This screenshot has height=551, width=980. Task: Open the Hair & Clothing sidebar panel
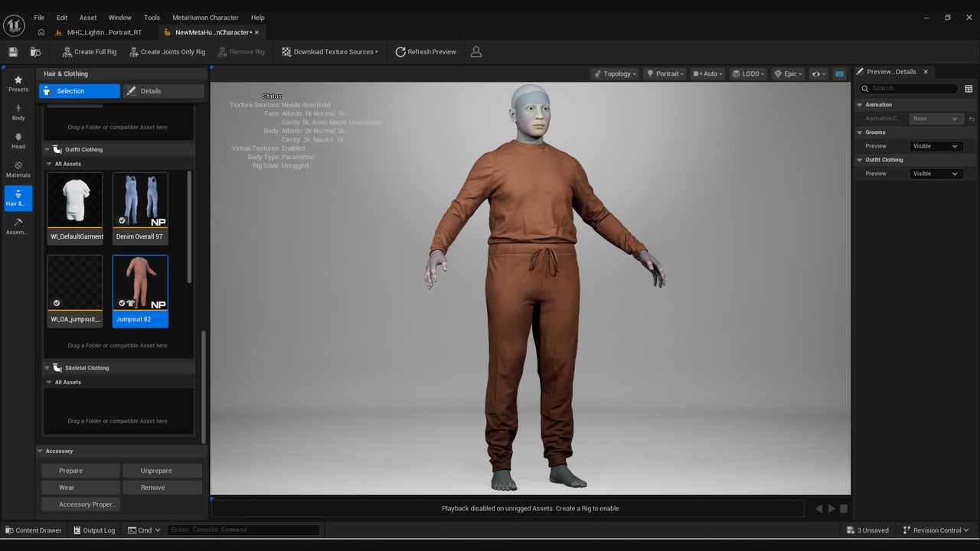(x=18, y=198)
